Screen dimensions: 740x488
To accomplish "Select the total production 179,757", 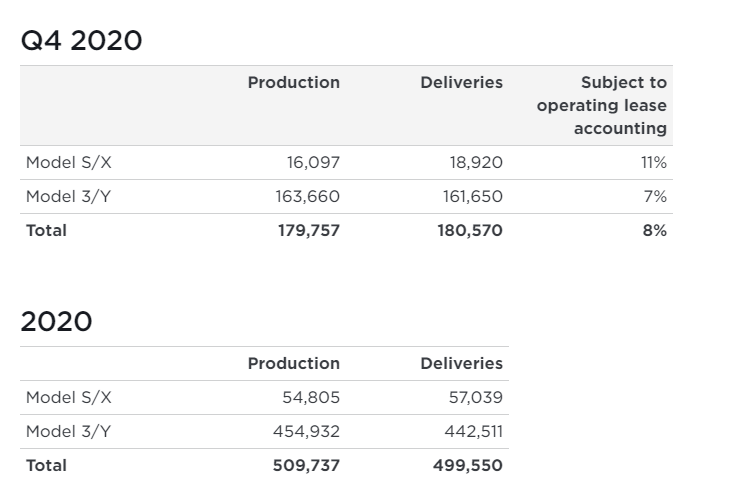I will pyautogui.click(x=309, y=230).
